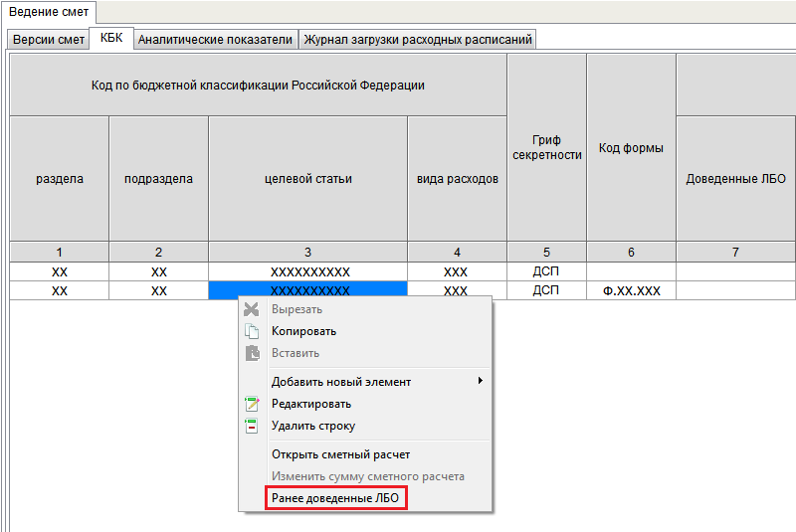Click the Гриф секретности column header
The image size is (796, 532).
click(546, 147)
